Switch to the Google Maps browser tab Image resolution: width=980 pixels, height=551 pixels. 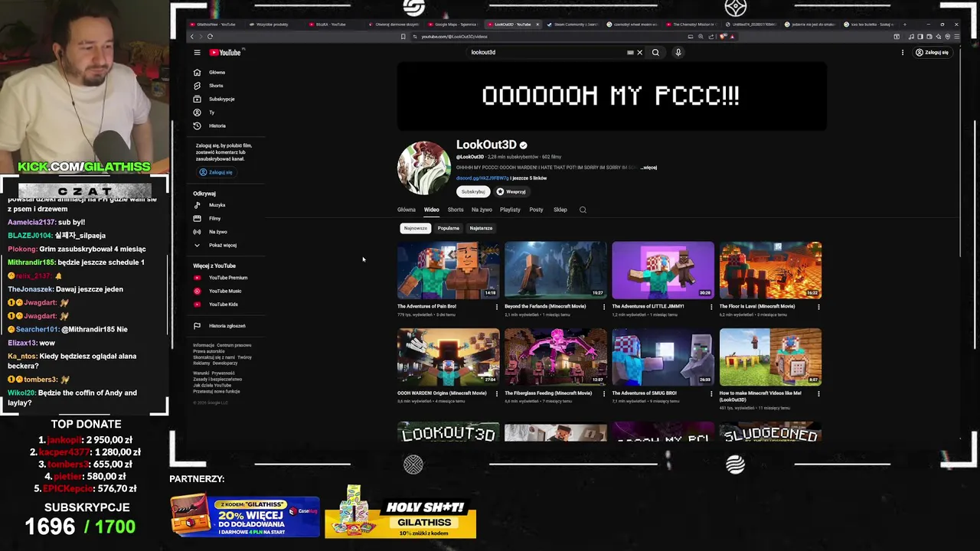click(x=455, y=24)
